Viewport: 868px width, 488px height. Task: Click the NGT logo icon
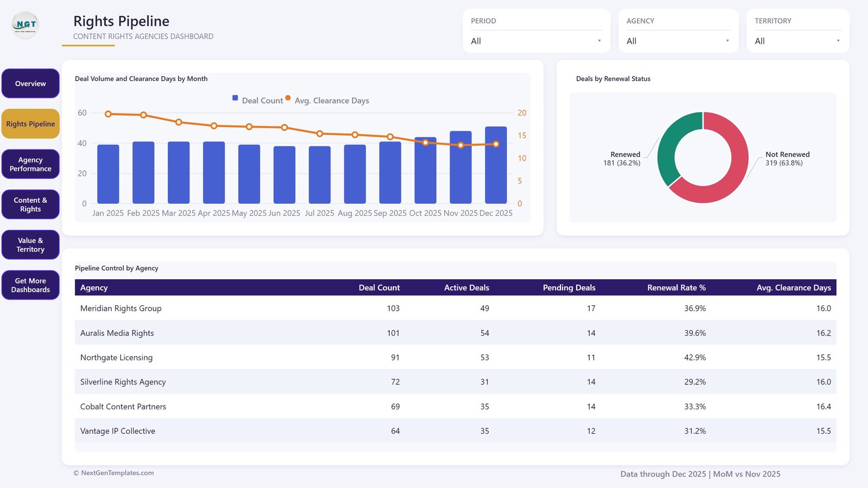pos(25,25)
